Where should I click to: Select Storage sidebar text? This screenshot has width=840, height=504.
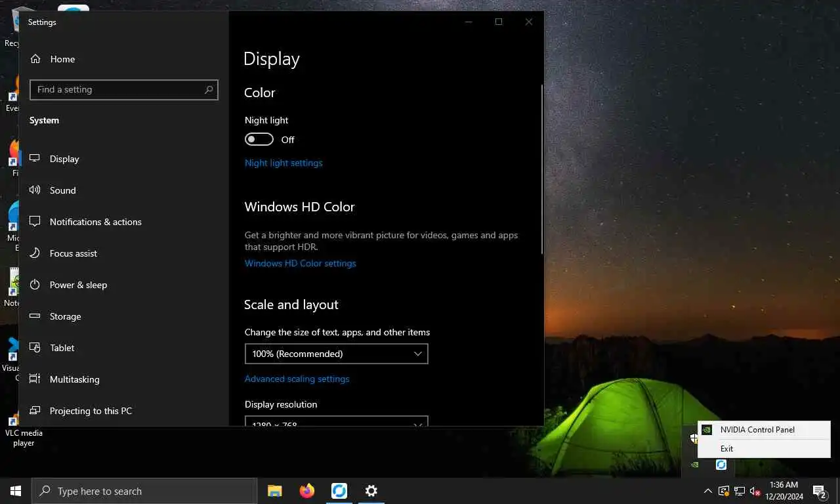(x=66, y=316)
